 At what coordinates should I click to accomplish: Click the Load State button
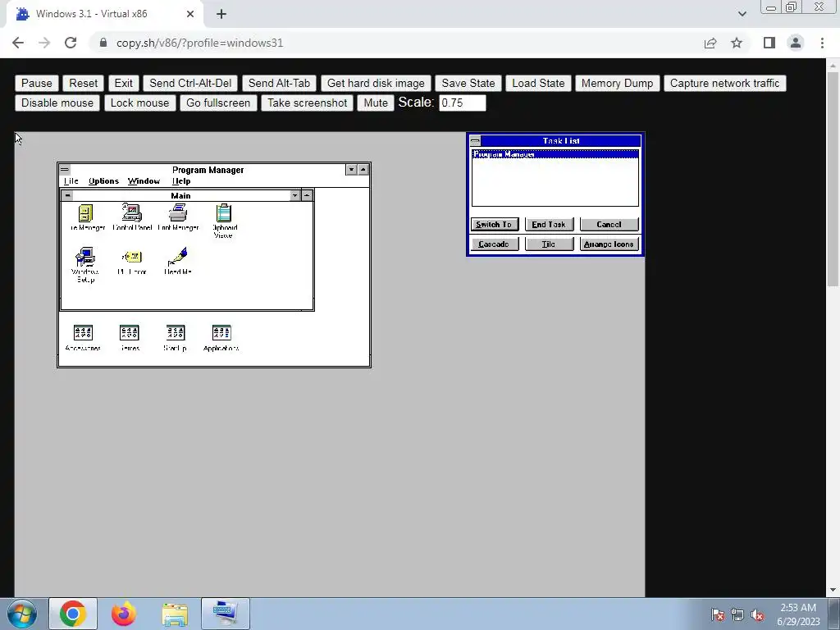(x=538, y=83)
